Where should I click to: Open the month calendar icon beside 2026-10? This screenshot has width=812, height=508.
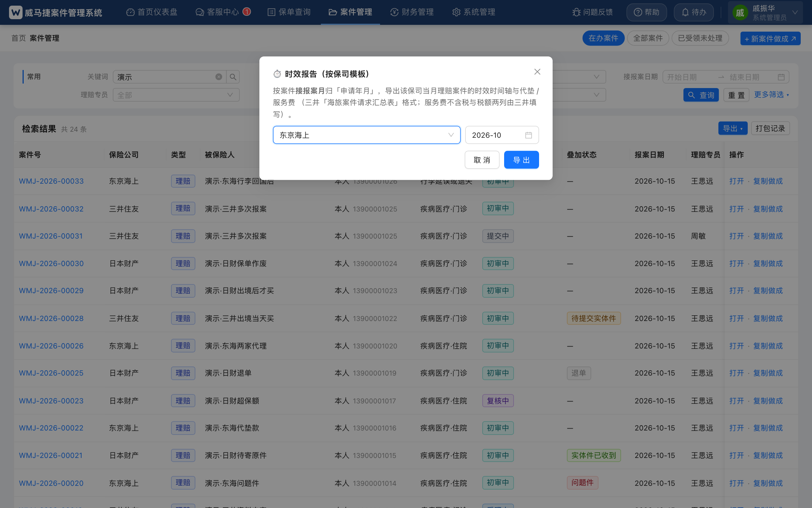pos(529,135)
